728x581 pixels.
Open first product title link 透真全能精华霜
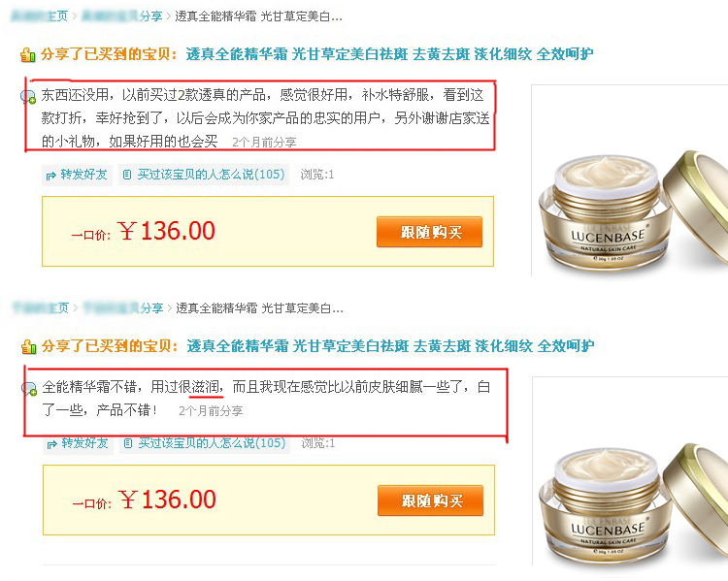(x=389, y=54)
